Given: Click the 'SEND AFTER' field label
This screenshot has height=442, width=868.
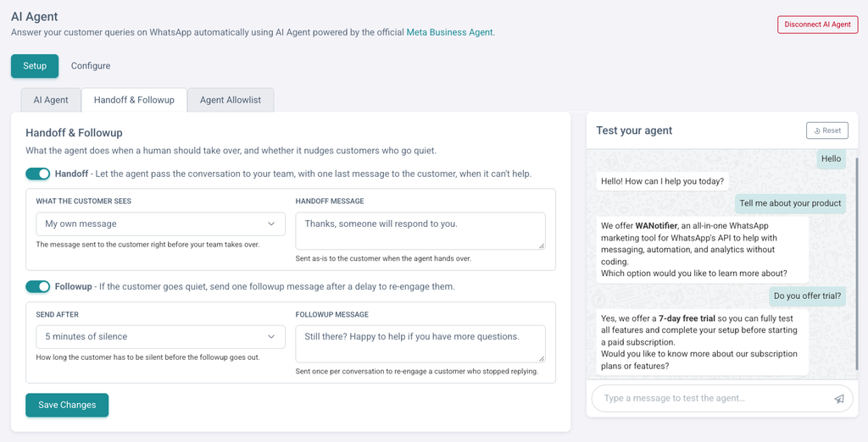Looking at the screenshot, I should click(58, 314).
